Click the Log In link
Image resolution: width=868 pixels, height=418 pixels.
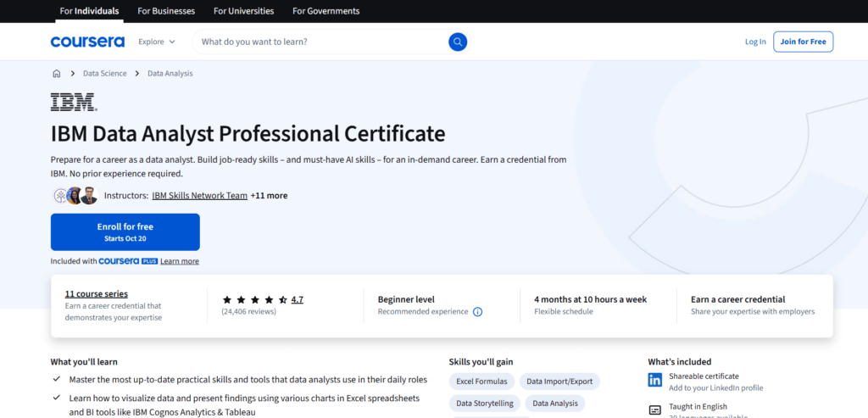pos(755,42)
